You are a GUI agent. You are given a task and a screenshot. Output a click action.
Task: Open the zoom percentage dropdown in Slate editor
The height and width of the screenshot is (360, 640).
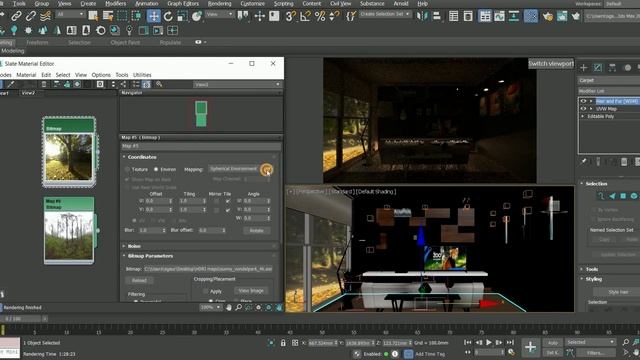tap(210, 307)
